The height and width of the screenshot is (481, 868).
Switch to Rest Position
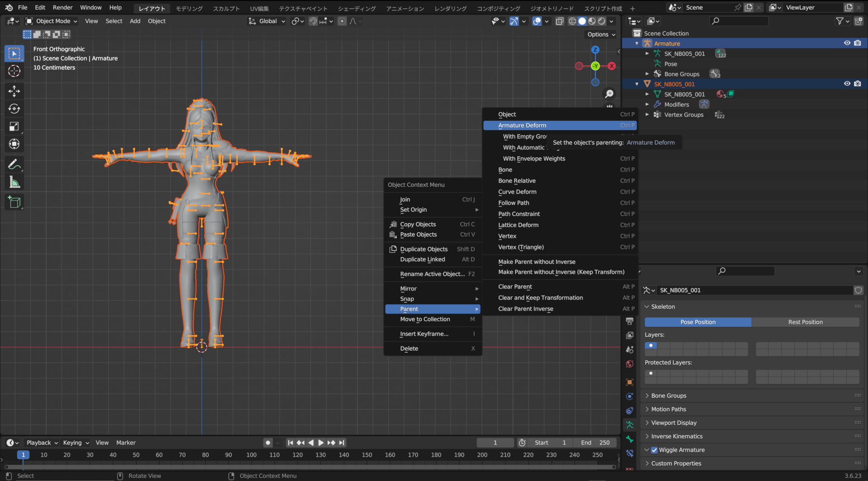(x=805, y=322)
